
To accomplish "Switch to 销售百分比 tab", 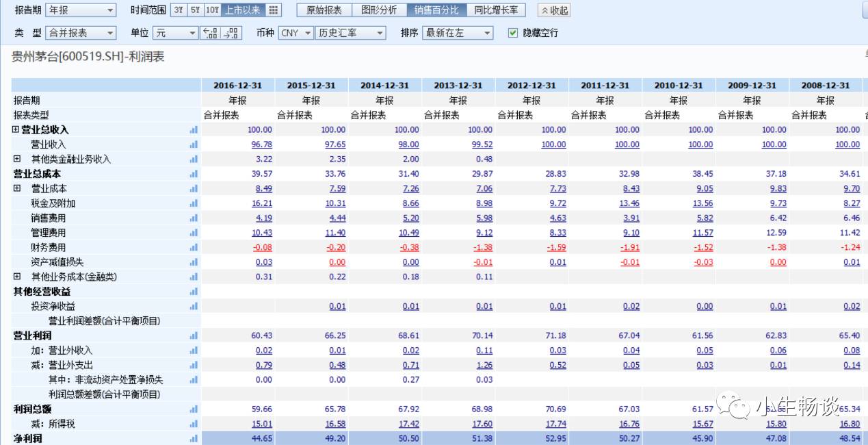I will (436, 10).
